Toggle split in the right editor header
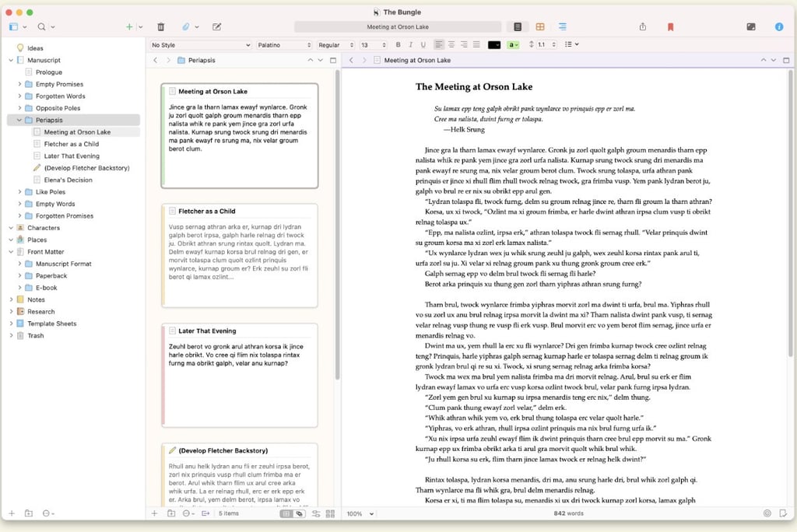The height and width of the screenshot is (532, 797). coord(786,60)
